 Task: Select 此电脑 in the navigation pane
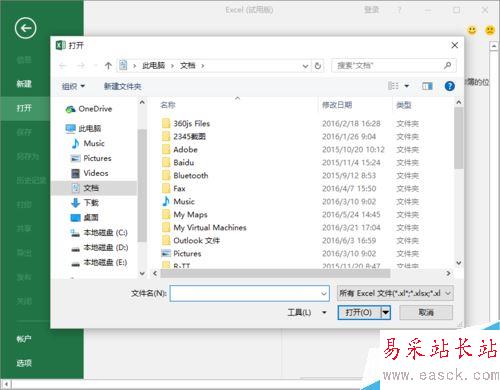pyautogui.click(x=83, y=128)
